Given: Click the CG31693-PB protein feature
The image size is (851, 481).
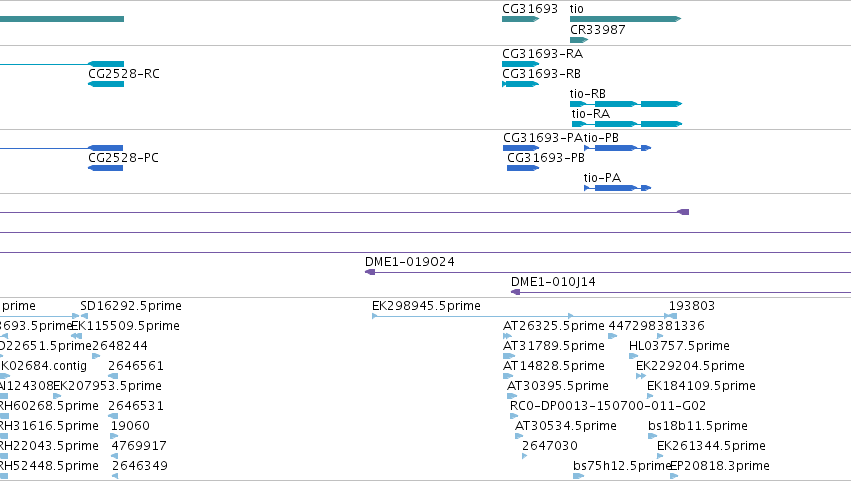Looking at the screenshot, I should pos(523,168).
